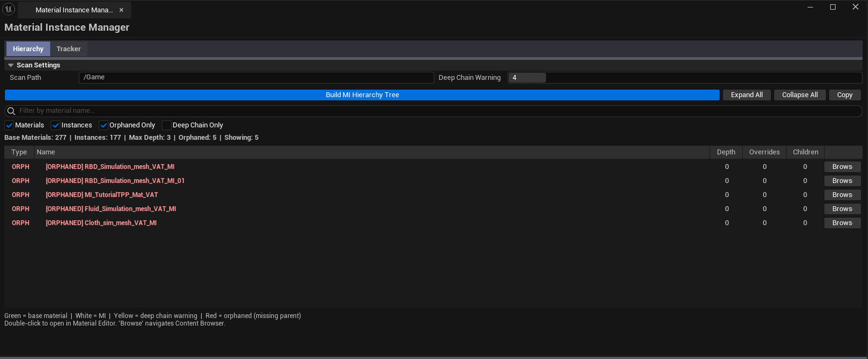Sort by the Type column header
This screenshot has height=359, width=868.
19,152
